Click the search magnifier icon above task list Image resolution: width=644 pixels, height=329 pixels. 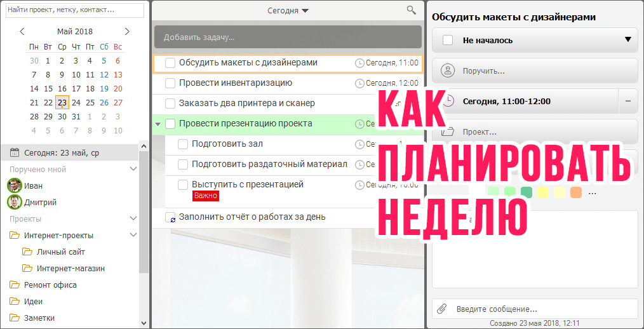click(x=412, y=10)
